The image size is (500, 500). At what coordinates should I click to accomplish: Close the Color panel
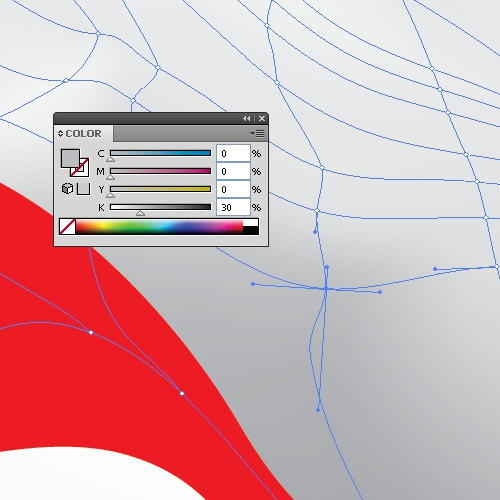262,119
